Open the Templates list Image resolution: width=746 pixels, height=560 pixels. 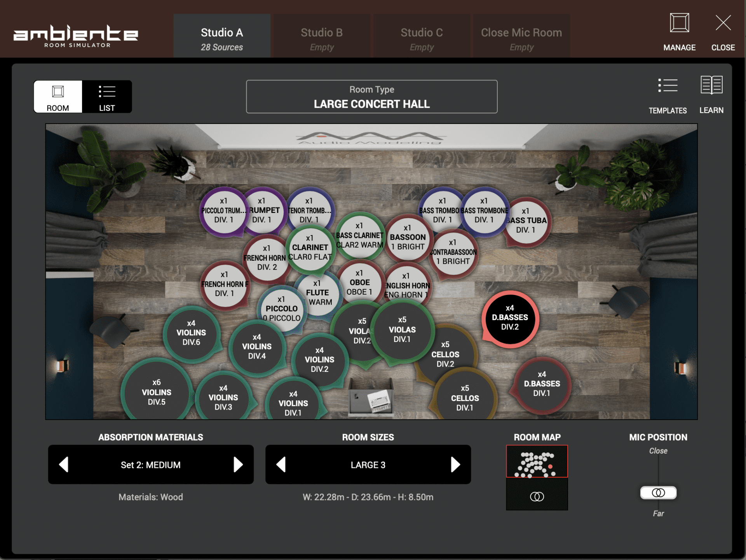(x=668, y=96)
